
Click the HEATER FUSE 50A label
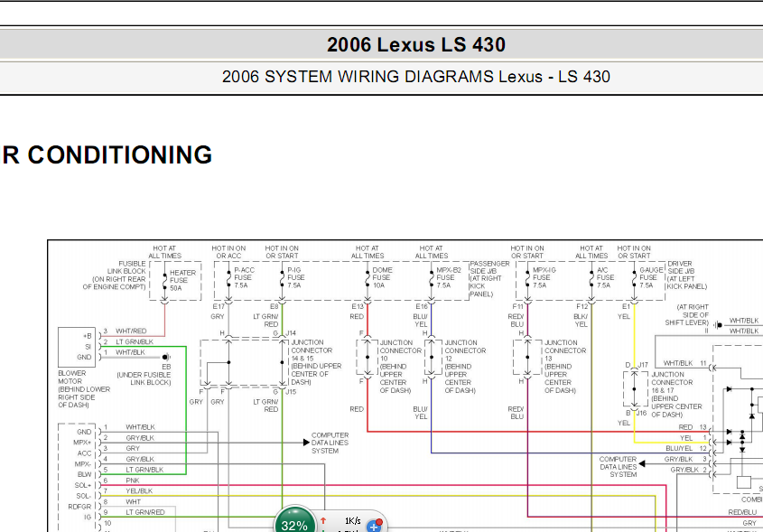coord(182,280)
